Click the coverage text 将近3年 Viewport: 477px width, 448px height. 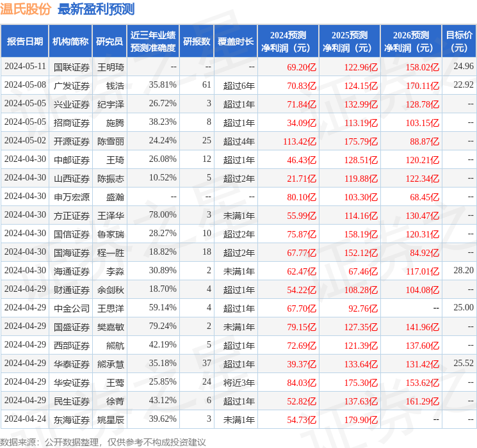coord(239,383)
